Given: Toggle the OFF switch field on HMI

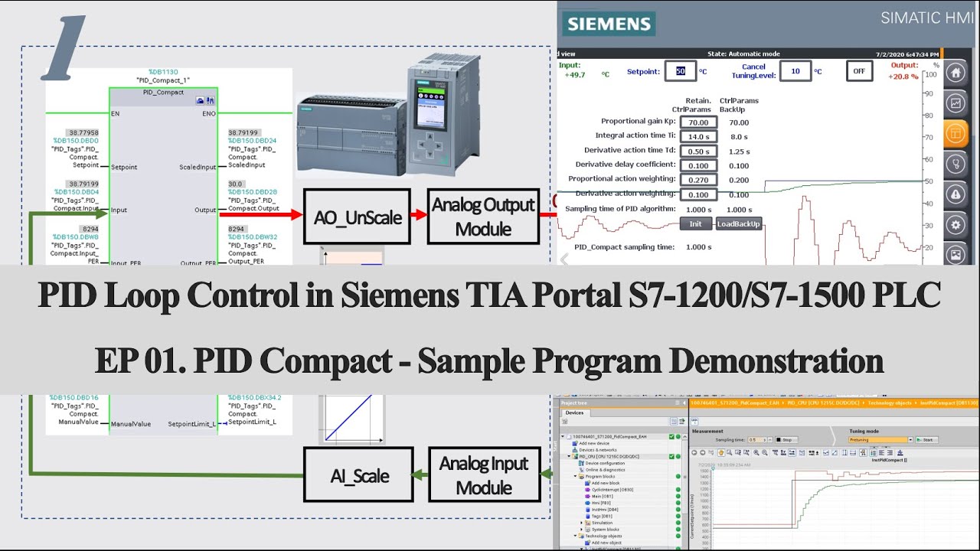Looking at the screenshot, I should click(x=859, y=71).
